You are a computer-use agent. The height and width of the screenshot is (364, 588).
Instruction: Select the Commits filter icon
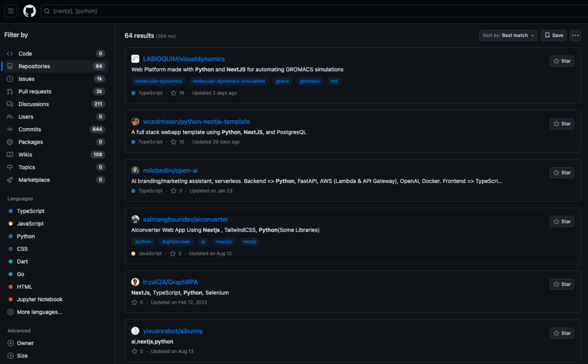click(10, 129)
